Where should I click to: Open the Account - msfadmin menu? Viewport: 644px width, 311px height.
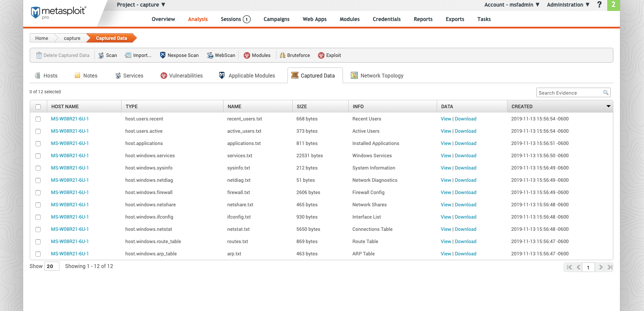tap(512, 5)
